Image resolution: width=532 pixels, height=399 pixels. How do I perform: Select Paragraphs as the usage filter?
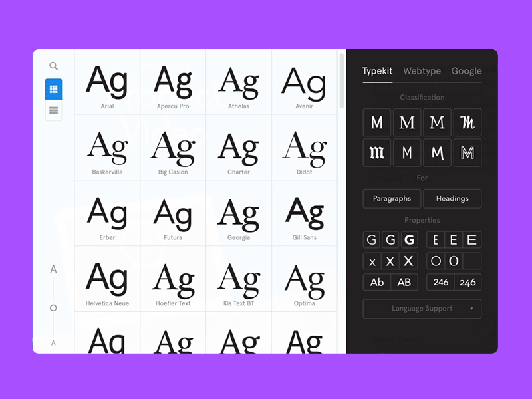(391, 198)
